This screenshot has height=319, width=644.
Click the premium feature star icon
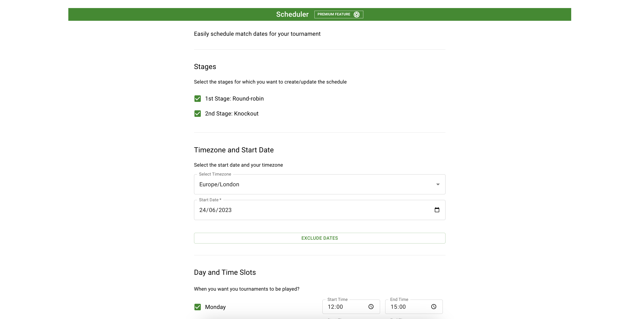(x=356, y=15)
